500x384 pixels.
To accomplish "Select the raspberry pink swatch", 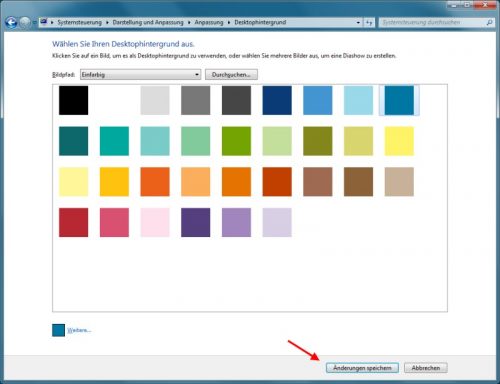I will click(x=114, y=222).
